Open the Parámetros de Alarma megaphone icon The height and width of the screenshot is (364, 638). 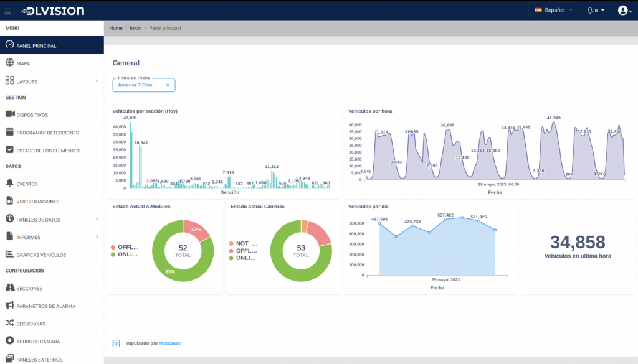(9, 306)
